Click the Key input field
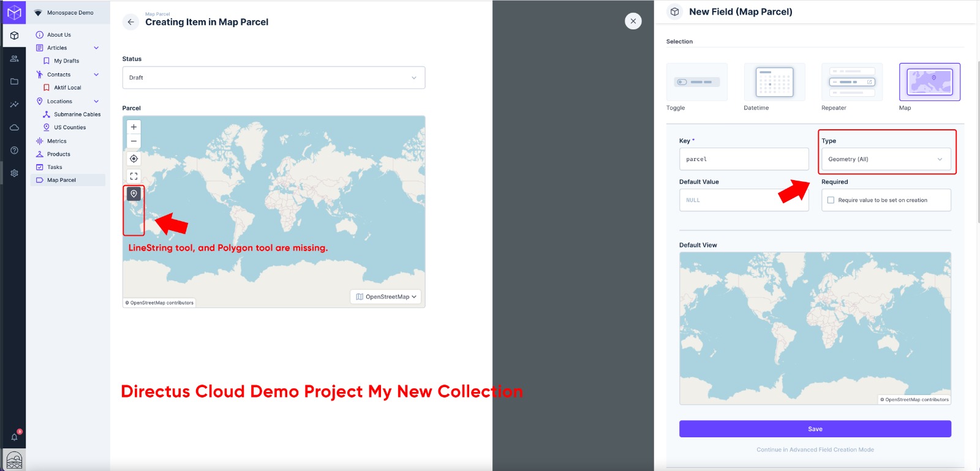Image resolution: width=980 pixels, height=471 pixels. click(744, 159)
